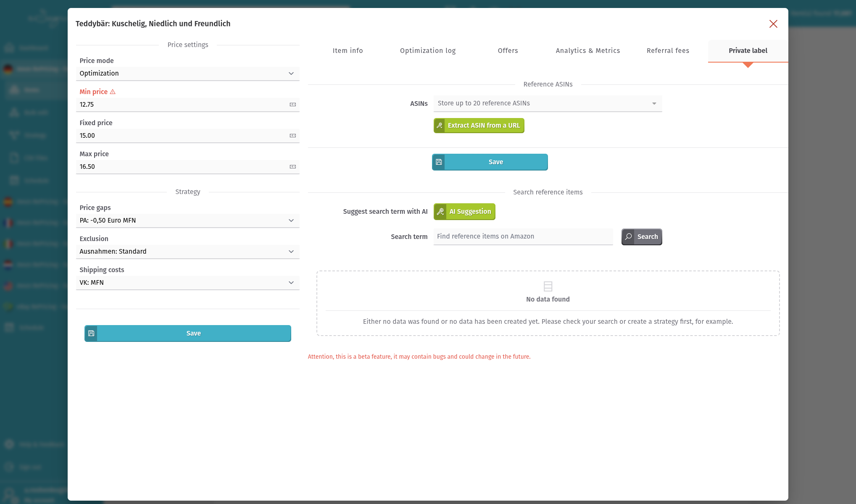
Task: Close the Teddybär item dialog
Action: 773,24
